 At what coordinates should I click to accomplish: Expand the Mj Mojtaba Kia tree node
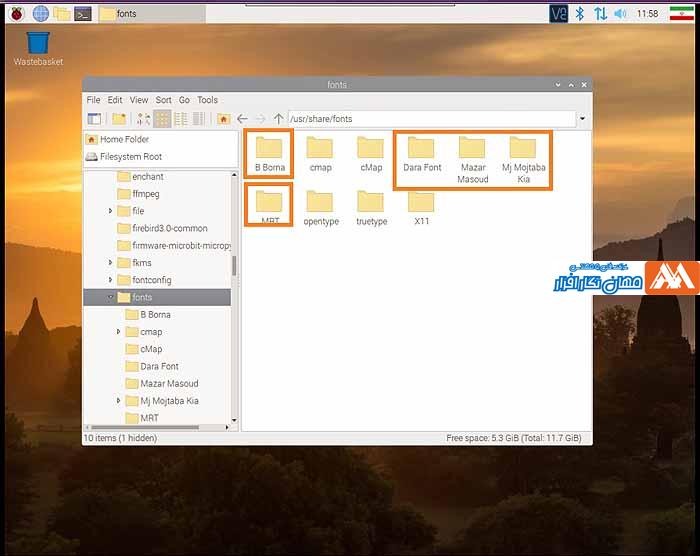(x=119, y=401)
